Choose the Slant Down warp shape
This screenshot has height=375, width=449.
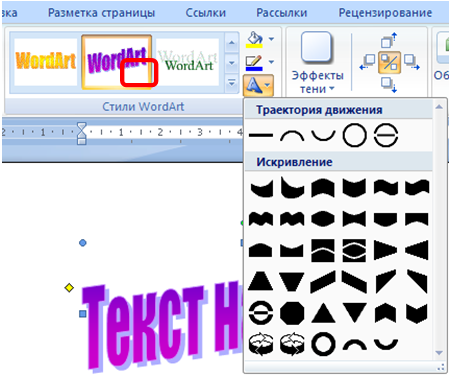point(354,281)
